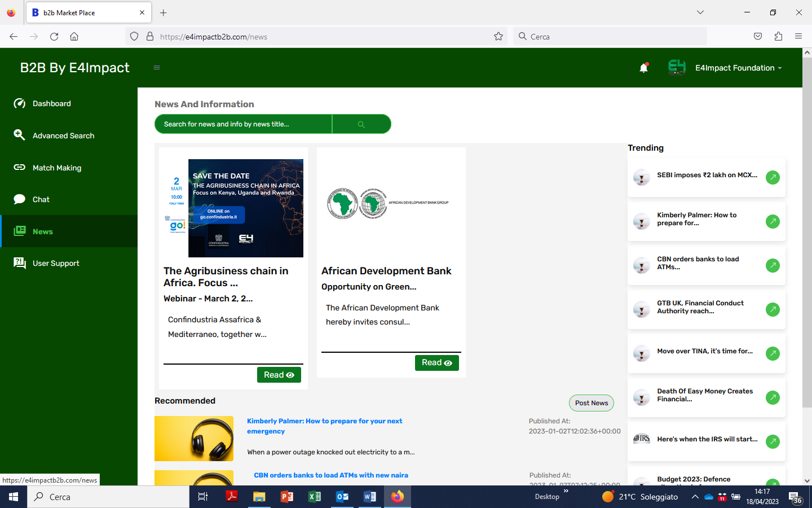
Task: Open the Agribusiness chain in Africa title
Action: [226, 277]
